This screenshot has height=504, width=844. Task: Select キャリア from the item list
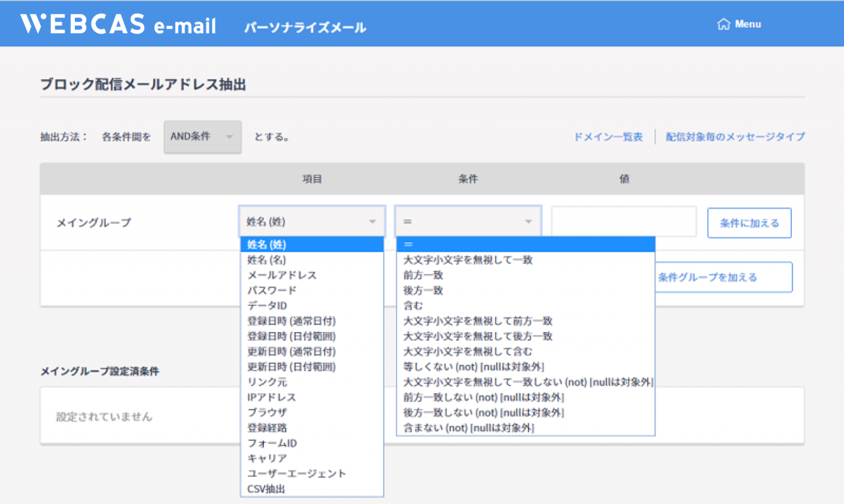(312, 458)
